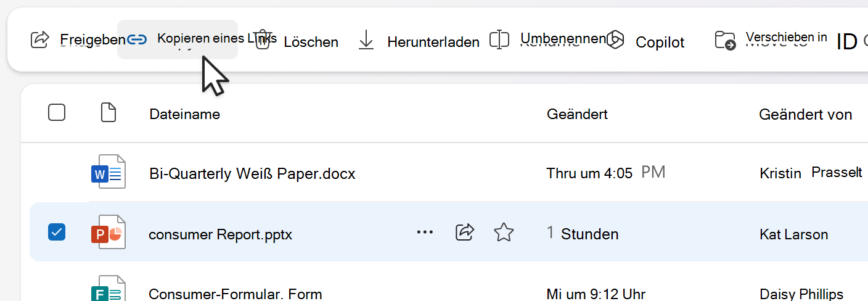Click the Umbenennen rename icon
Image resolution: width=868 pixels, height=301 pixels.
[499, 40]
